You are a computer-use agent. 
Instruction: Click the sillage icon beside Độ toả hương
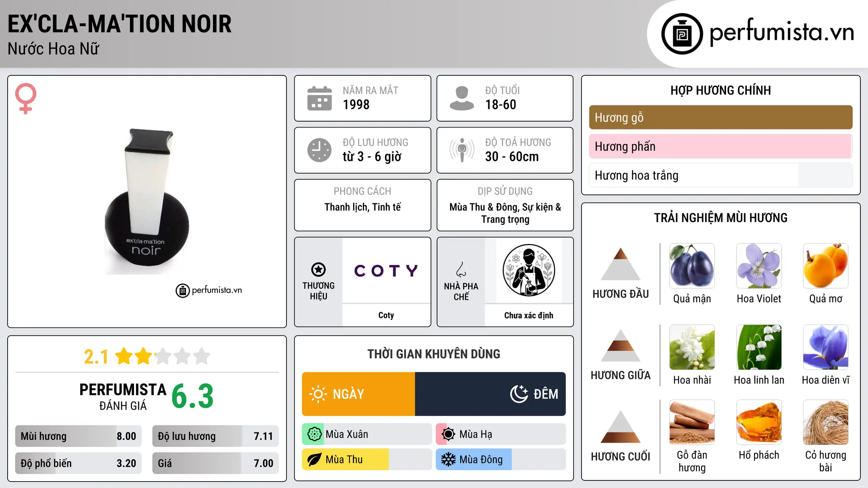pos(462,150)
